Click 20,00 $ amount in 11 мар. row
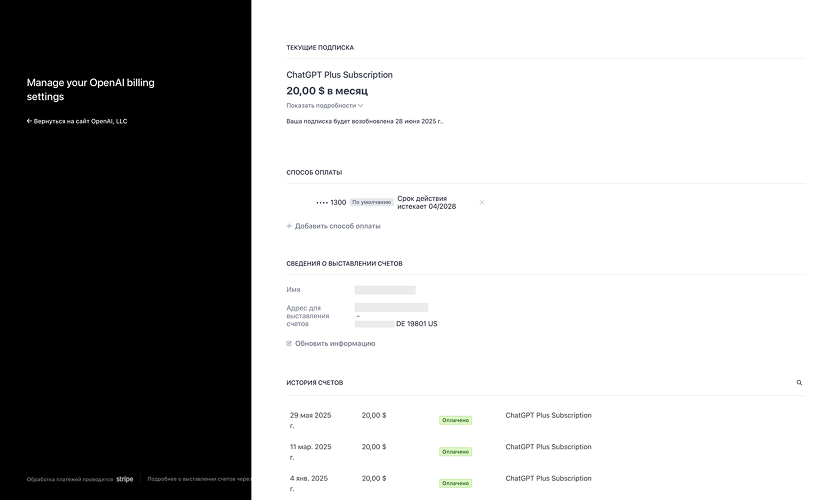Image resolution: width=840 pixels, height=500 pixels. coord(374,447)
